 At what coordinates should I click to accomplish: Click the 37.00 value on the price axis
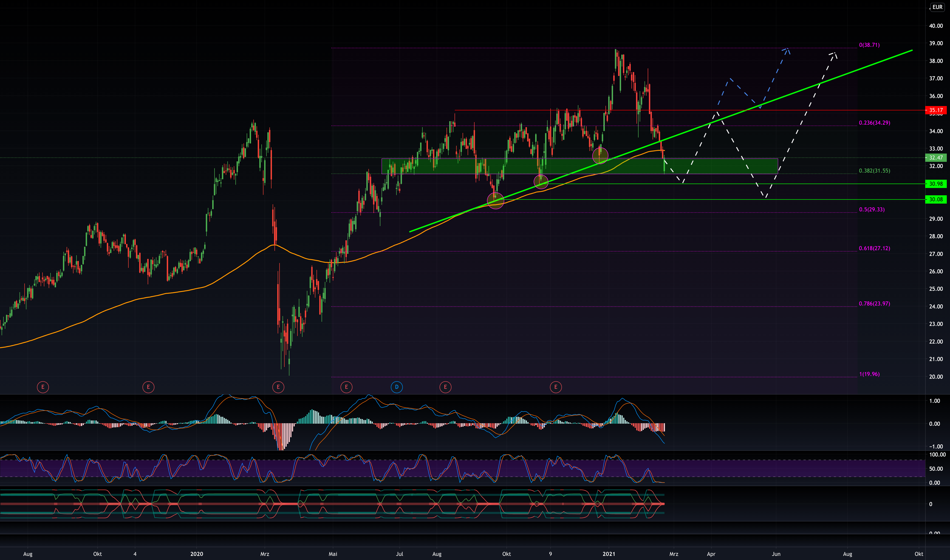point(936,78)
